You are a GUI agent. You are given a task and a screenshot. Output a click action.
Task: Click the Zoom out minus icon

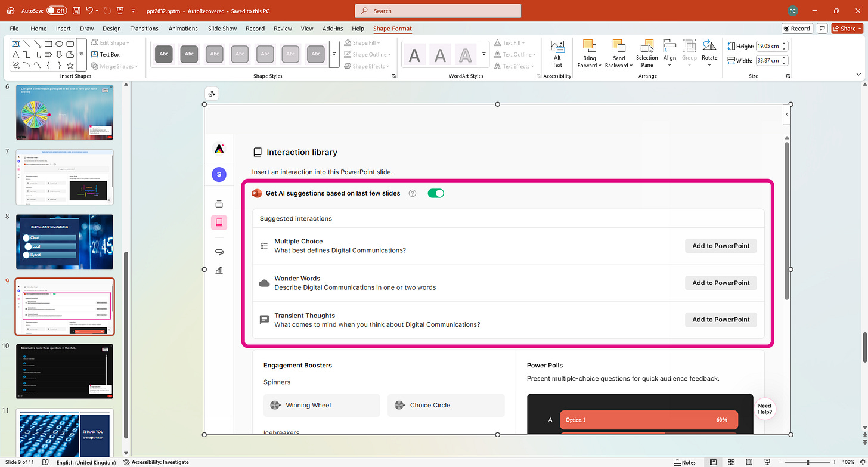[781, 462]
